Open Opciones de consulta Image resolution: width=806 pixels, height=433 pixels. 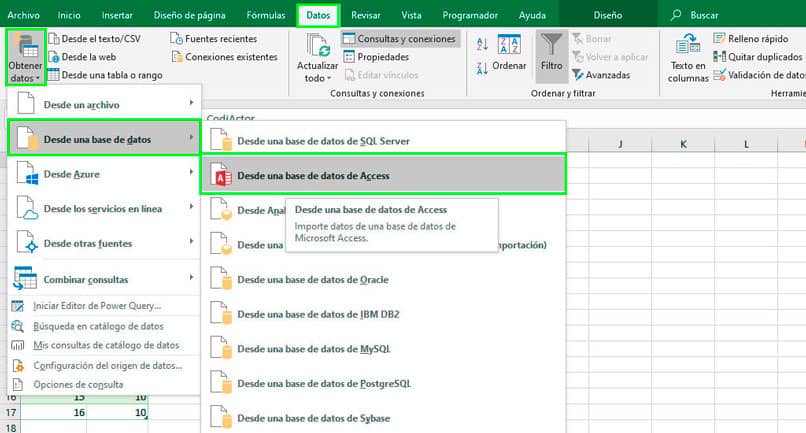[104, 385]
